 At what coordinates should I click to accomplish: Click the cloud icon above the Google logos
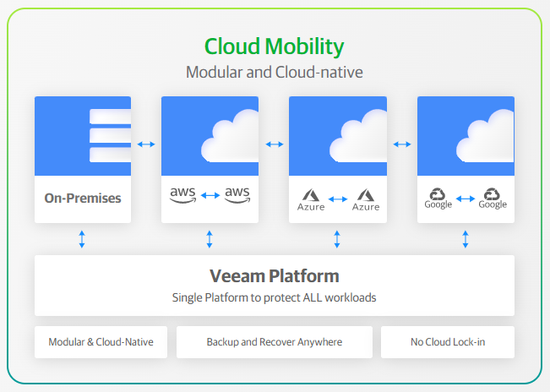click(x=485, y=136)
